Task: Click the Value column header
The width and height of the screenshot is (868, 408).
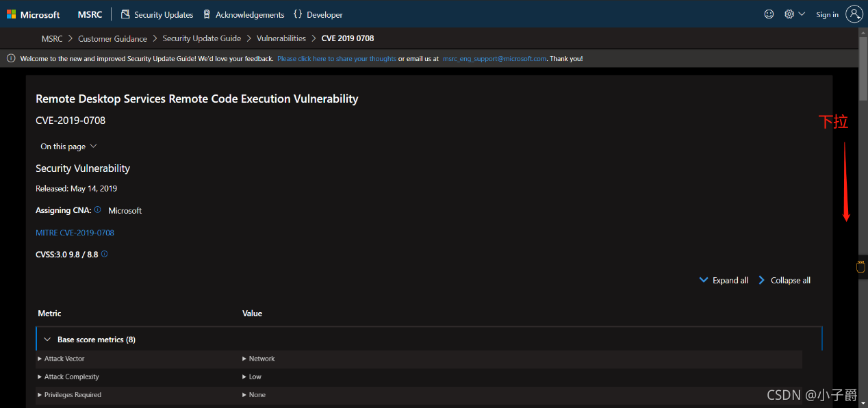Action: [253, 314]
